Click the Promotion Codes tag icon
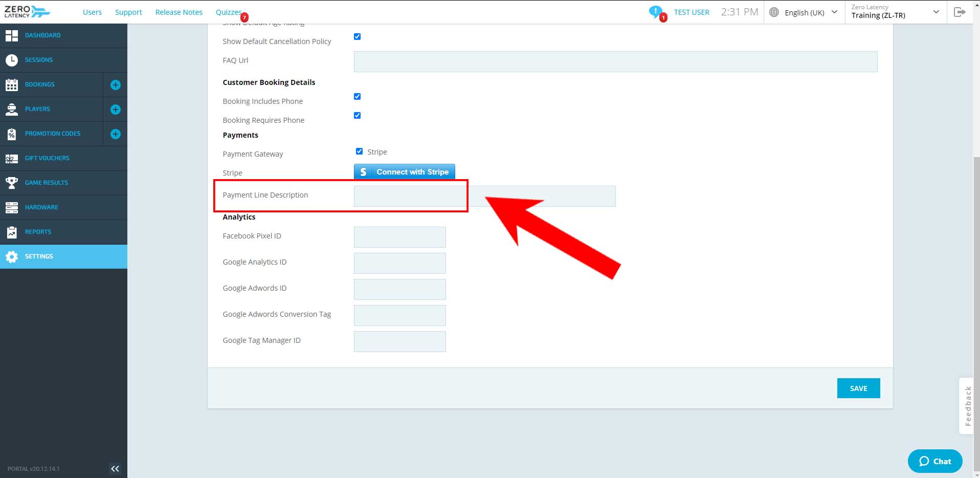 pos(12,134)
